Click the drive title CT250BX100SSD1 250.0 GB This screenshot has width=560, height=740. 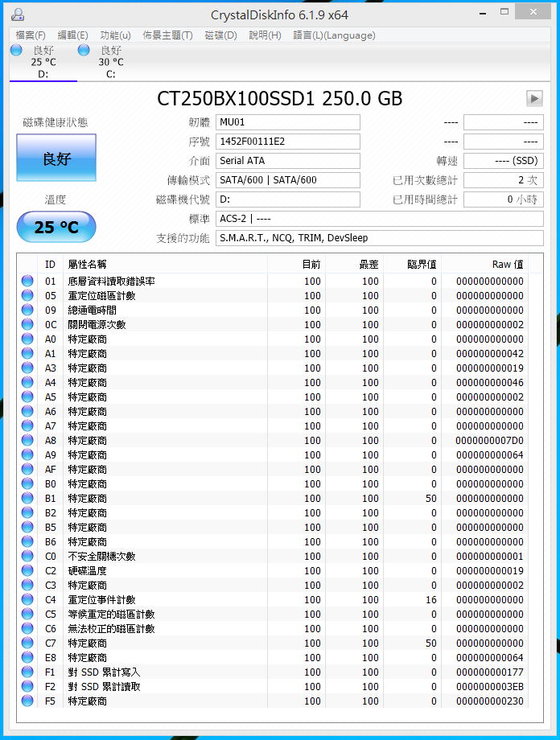click(279, 99)
